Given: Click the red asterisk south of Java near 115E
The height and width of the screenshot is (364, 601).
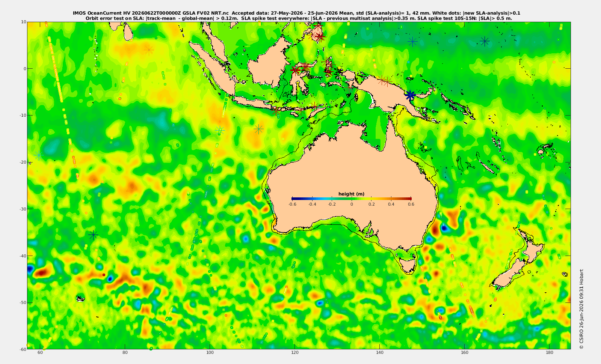Looking at the screenshot, I should tap(276, 111).
